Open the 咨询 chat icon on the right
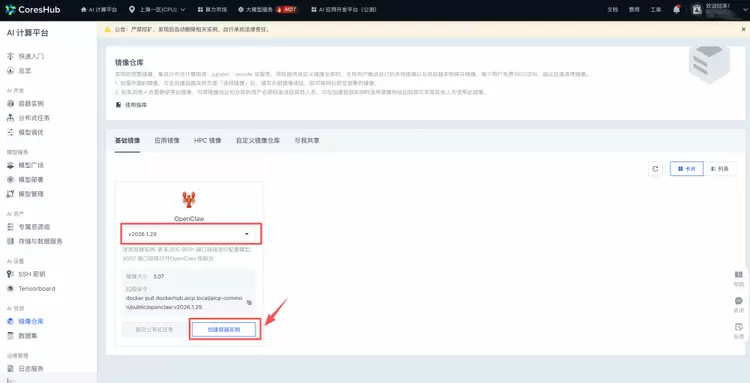750x383 pixels. 739,304
